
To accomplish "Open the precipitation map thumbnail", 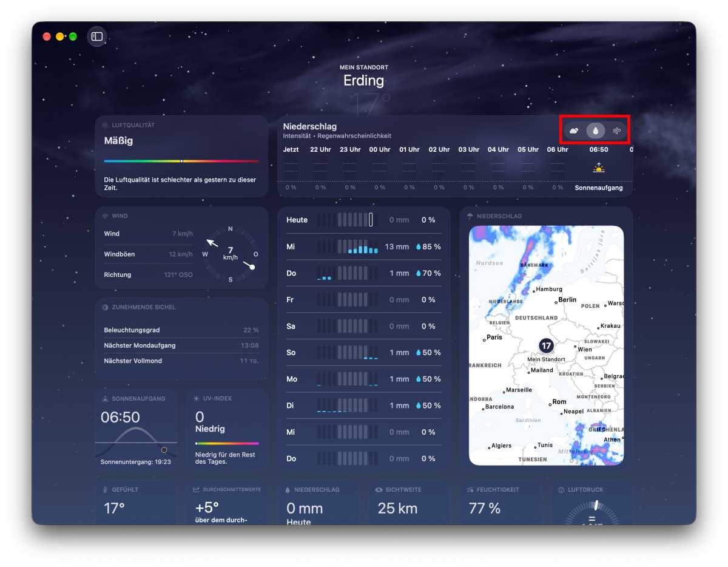I will pos(546,345).
